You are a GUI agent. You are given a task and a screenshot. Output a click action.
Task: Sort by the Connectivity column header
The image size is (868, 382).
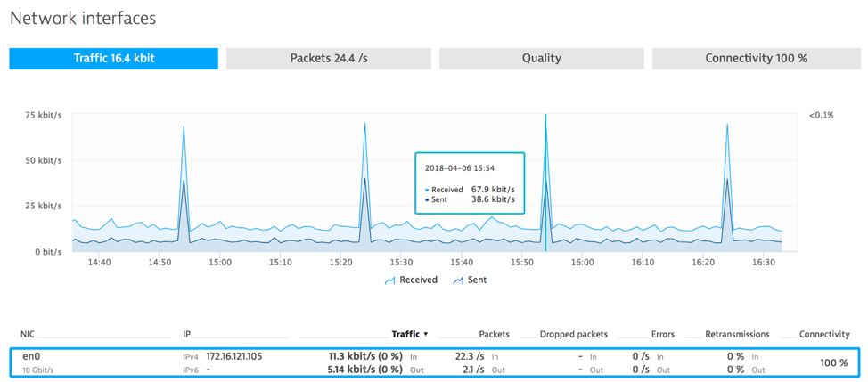pyautogui.click(x=824, y=335)
